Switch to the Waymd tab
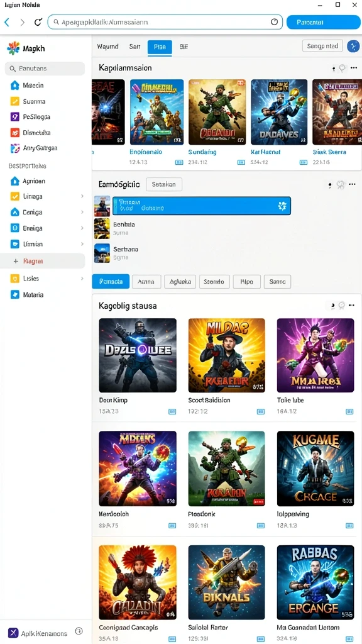 (107, 47)
